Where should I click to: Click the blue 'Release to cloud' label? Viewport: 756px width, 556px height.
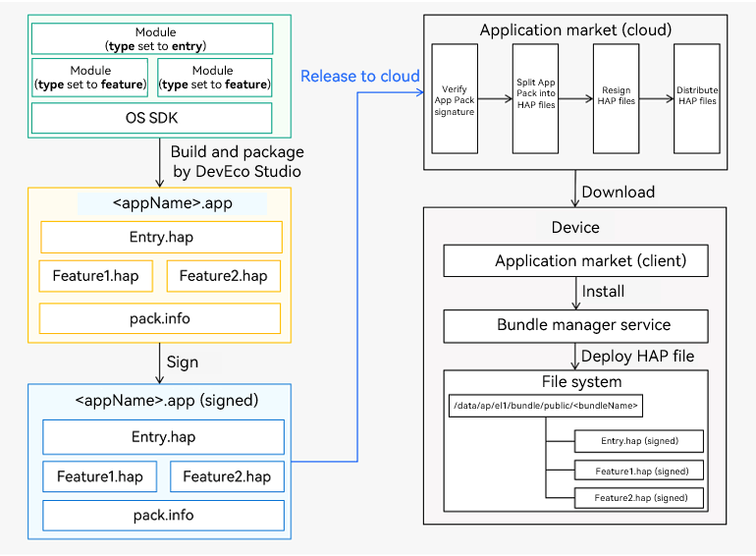[360, 77]
